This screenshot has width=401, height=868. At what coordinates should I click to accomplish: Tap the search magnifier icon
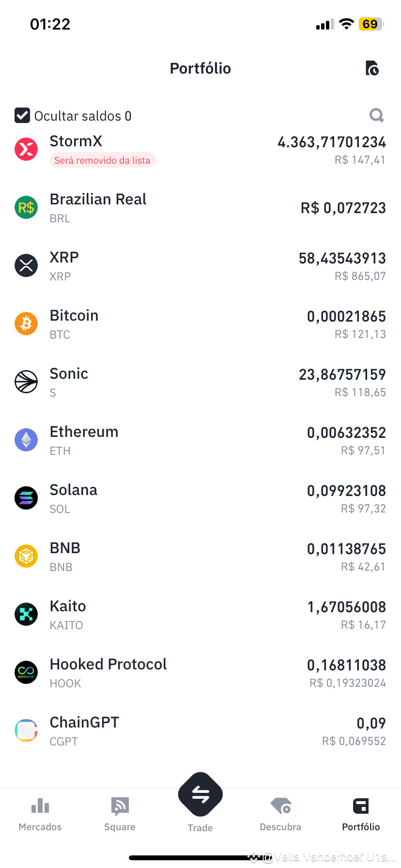pos(376,115)
